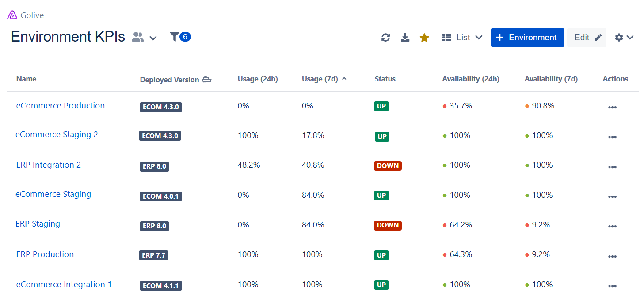Open the three-dot actions for ERP Staging
Image resolution: width=644 pixels, height=304 pixels.
612,226
